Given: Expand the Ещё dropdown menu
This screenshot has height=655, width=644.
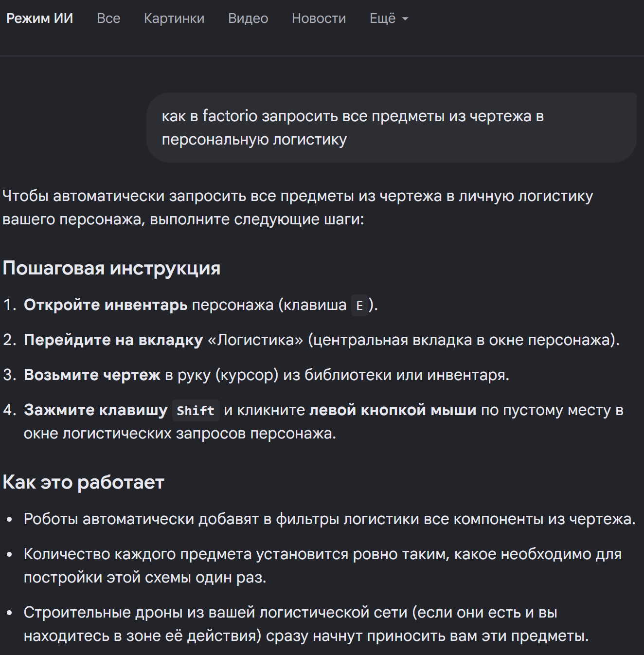Looking at the screenshot, I should coord(389,18).
